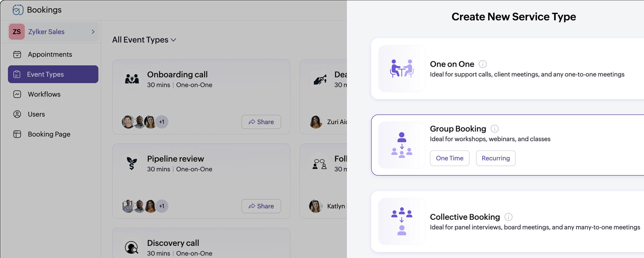Click '30 mins' under Onboarding call
This screenshot has width=644, height=258.
tap(159, 85)
